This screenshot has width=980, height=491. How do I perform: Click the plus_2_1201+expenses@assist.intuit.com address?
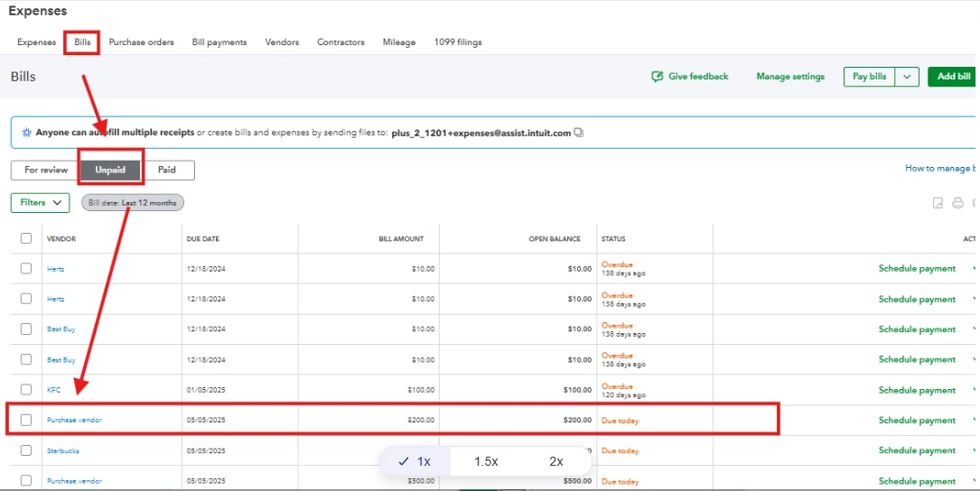pos(481,133)
